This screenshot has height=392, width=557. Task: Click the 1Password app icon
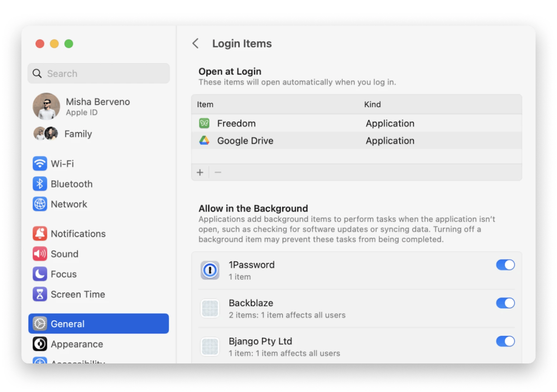[x=210, y=270]
